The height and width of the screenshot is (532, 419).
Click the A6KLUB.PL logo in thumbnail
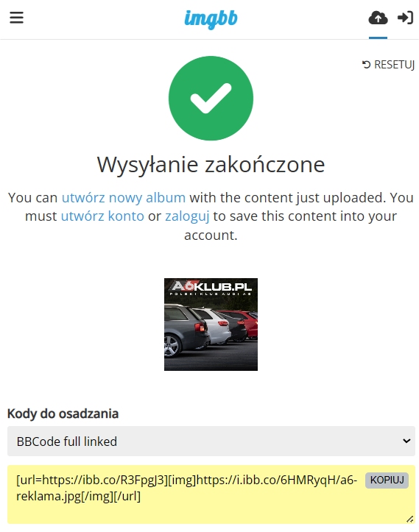(x=211, y=288)
